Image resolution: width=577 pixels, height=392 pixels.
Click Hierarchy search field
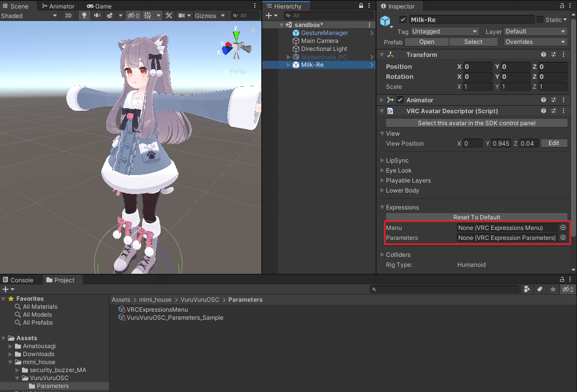tap(329, 15)
